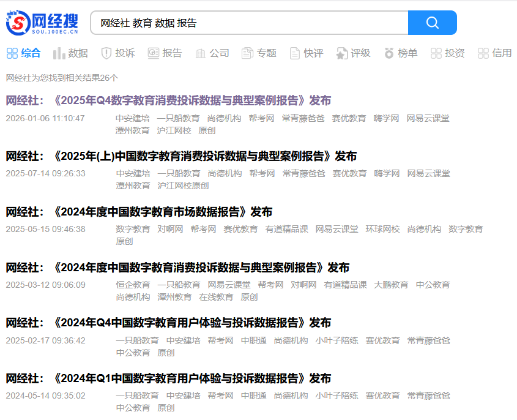Click the magnifier search icon
Viewport: 517px width, 420px height.
pyautogui.click(x=432, y=22)
